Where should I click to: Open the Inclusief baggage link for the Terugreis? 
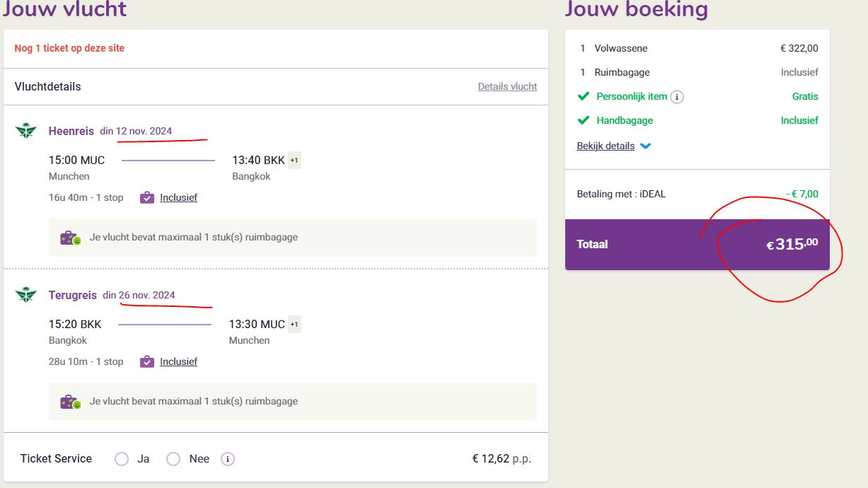click(x=178, y=361)
